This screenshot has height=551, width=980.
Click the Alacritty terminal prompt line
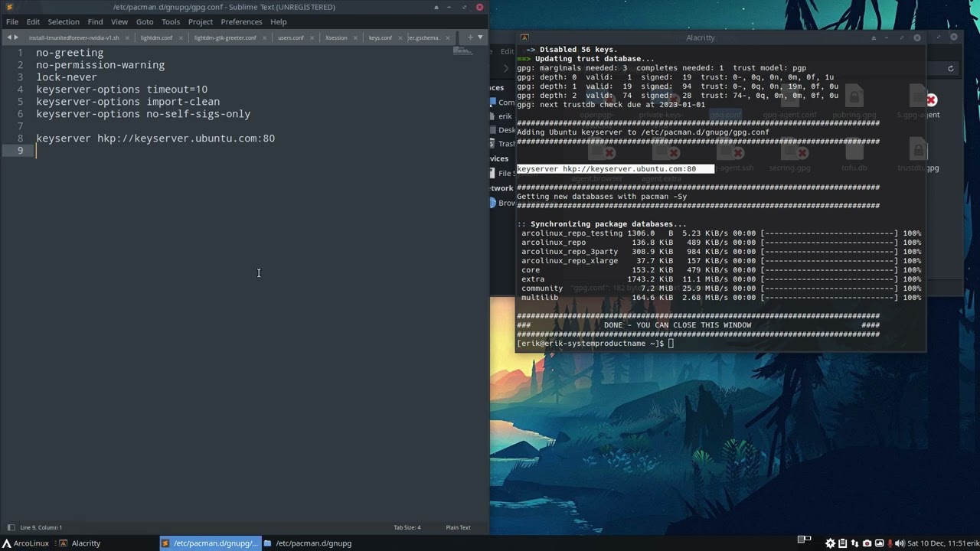pos(594,344)
